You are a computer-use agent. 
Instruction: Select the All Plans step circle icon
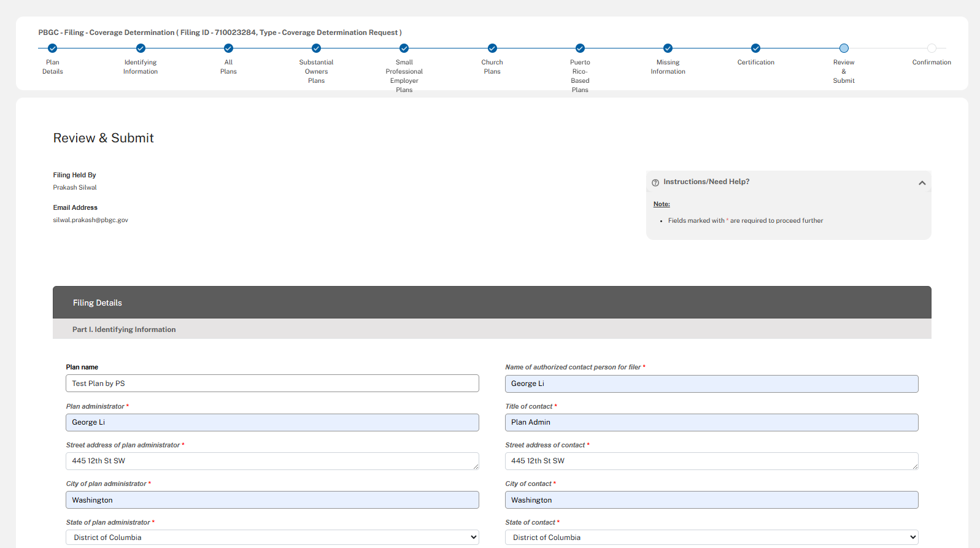tap(228, 48)
